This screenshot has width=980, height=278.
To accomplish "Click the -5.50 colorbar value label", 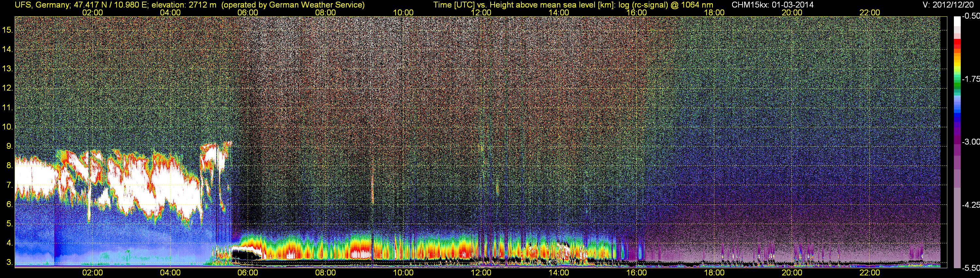I will [x=971, y=268].
